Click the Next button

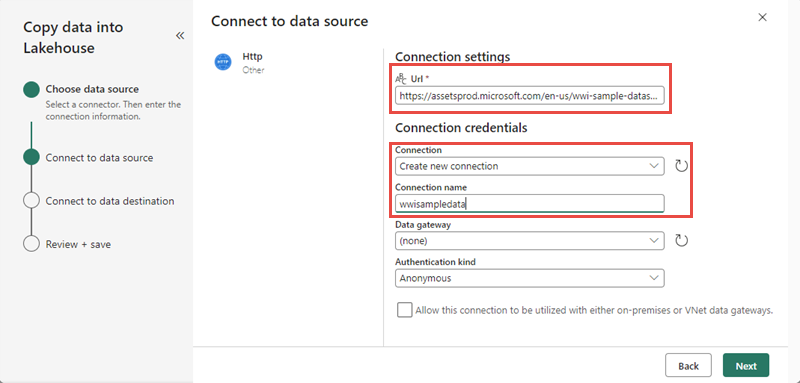746,366
